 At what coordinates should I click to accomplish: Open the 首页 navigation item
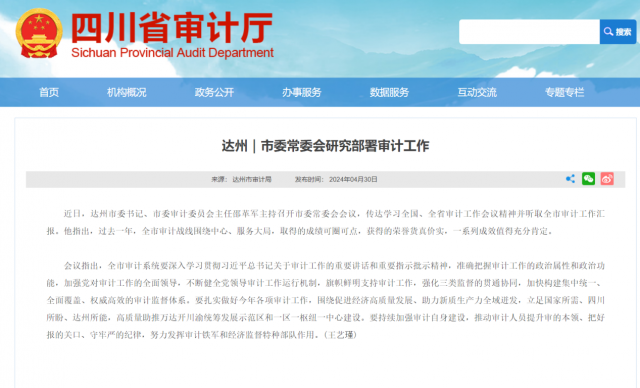[49, 92]
